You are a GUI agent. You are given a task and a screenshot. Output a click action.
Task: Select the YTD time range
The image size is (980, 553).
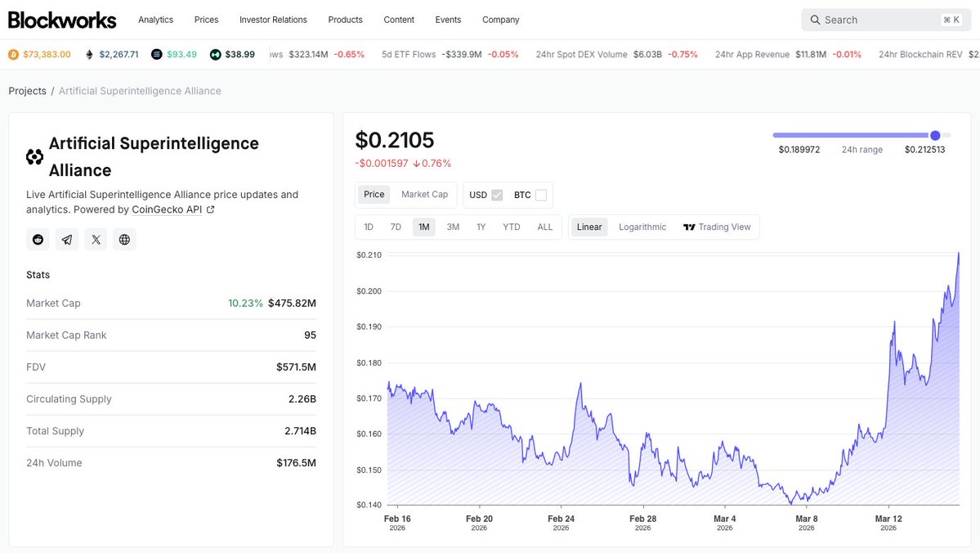click(511, 227)
